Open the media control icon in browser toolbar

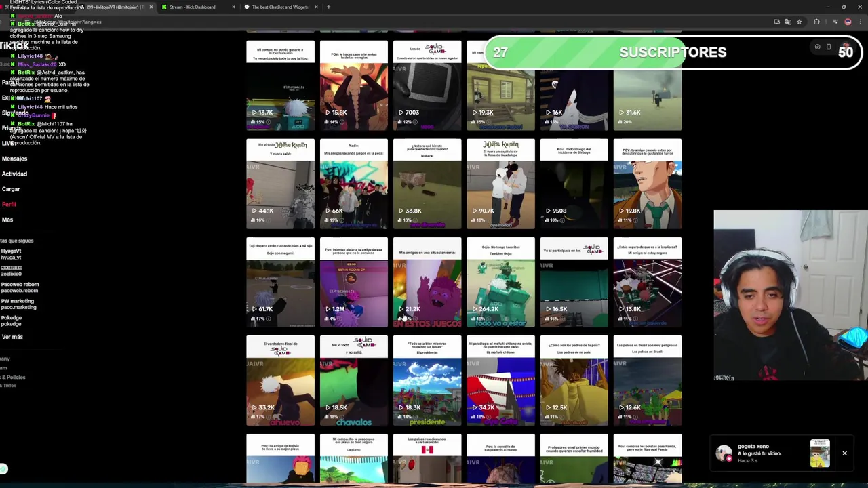pos(835,22)
